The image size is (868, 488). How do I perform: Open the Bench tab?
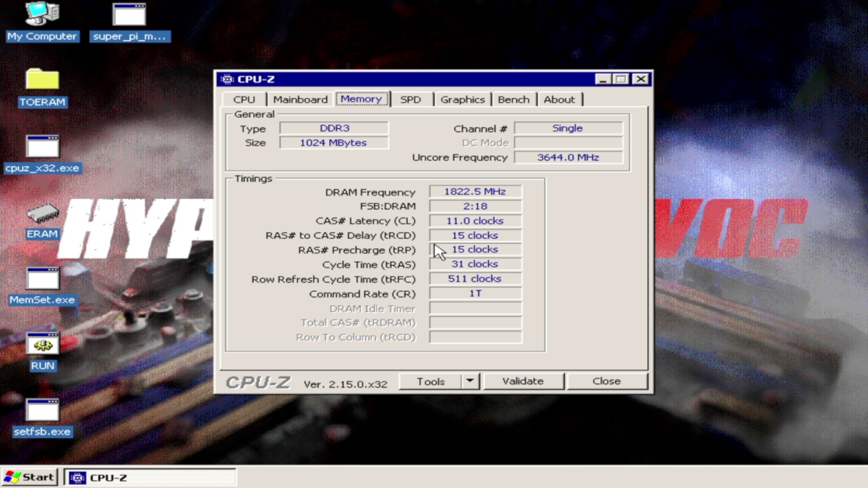pyautogui.click(x=514, y=99)
